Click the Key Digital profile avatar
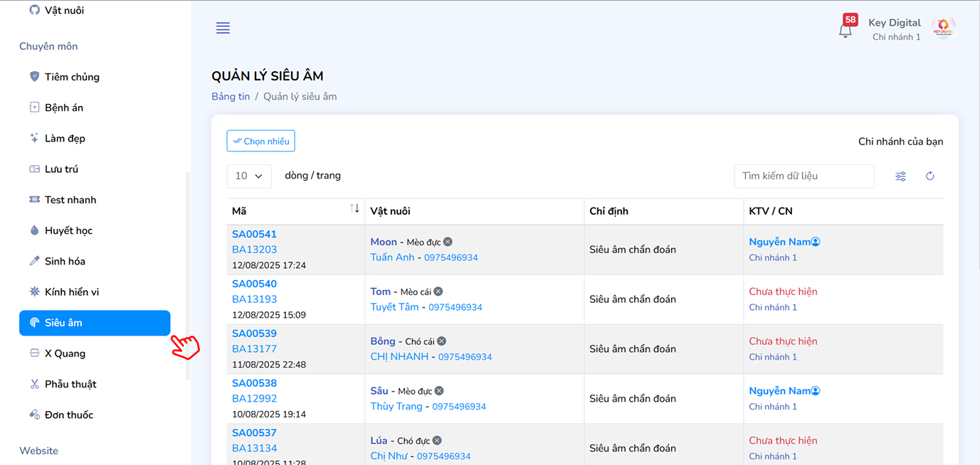Screen dimensions: 980x465 coord(943,28)
